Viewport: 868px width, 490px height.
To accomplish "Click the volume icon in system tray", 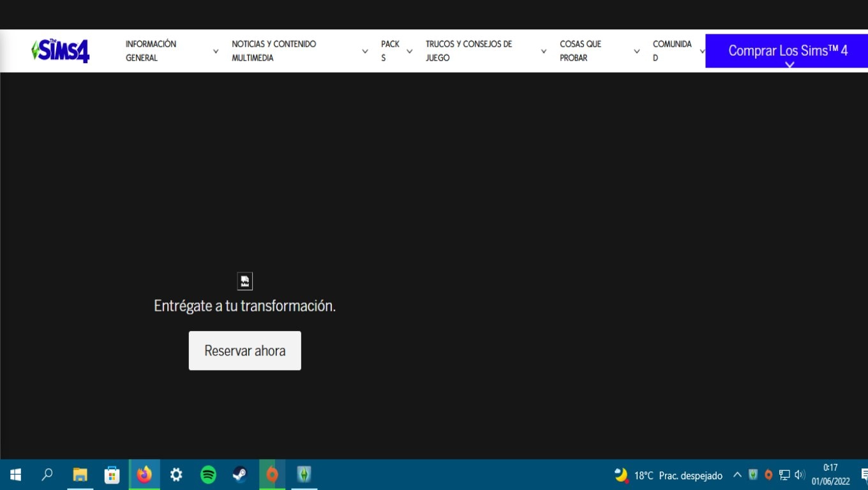I will (x=800, y=475).
